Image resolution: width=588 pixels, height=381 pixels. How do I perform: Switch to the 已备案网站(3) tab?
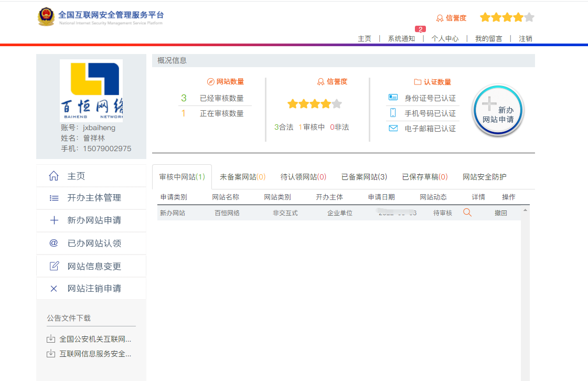pyautogui.click(x=364, y=177)
